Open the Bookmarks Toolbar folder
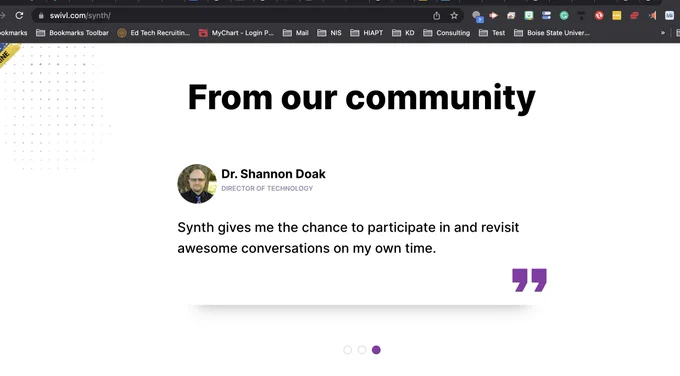The image size is (680, 376). point(72,33)
